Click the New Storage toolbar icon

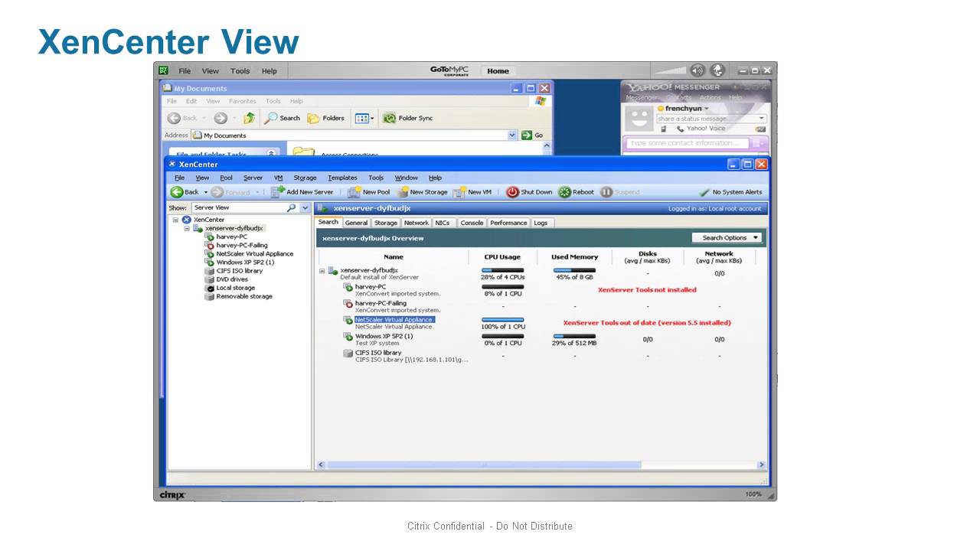(x=402, y=192)
